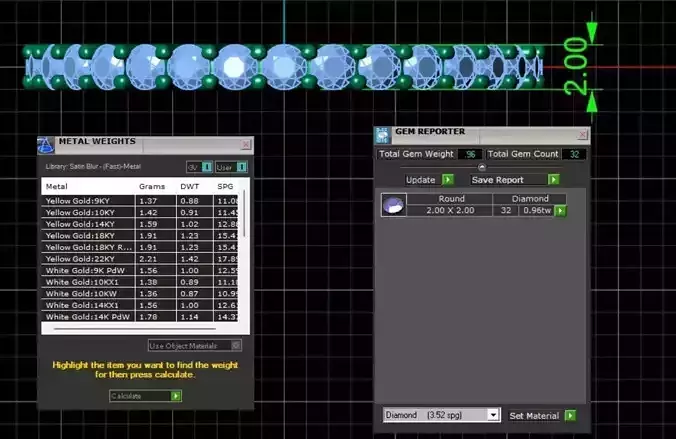The image size is (676, 439).
Task: Click the Round shape cell in Gem Reporter
Action: [451, 199]
